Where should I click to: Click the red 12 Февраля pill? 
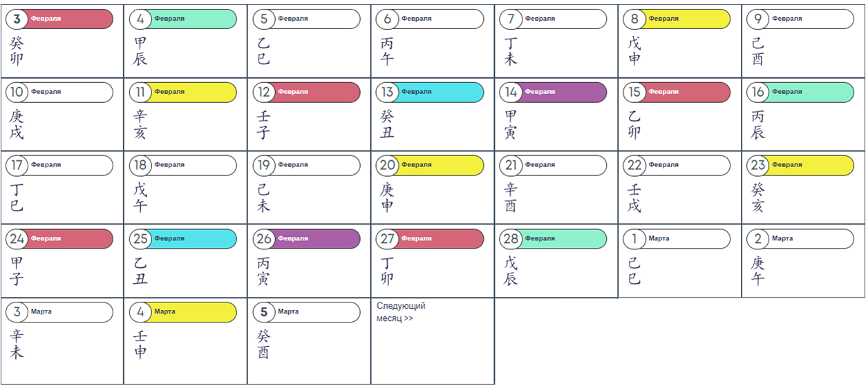[307, 92]
